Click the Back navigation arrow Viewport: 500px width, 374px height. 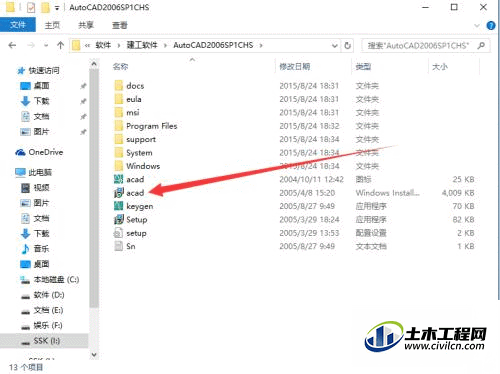[12, 45]
